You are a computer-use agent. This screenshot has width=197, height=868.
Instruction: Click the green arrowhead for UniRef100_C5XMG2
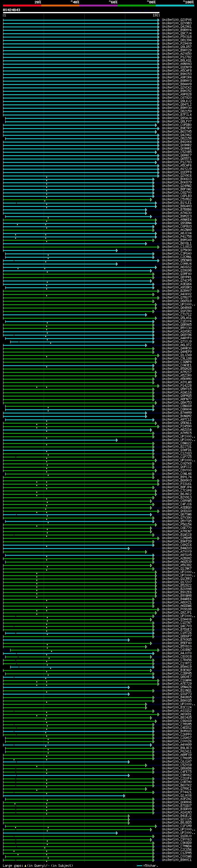pos(151,200)
